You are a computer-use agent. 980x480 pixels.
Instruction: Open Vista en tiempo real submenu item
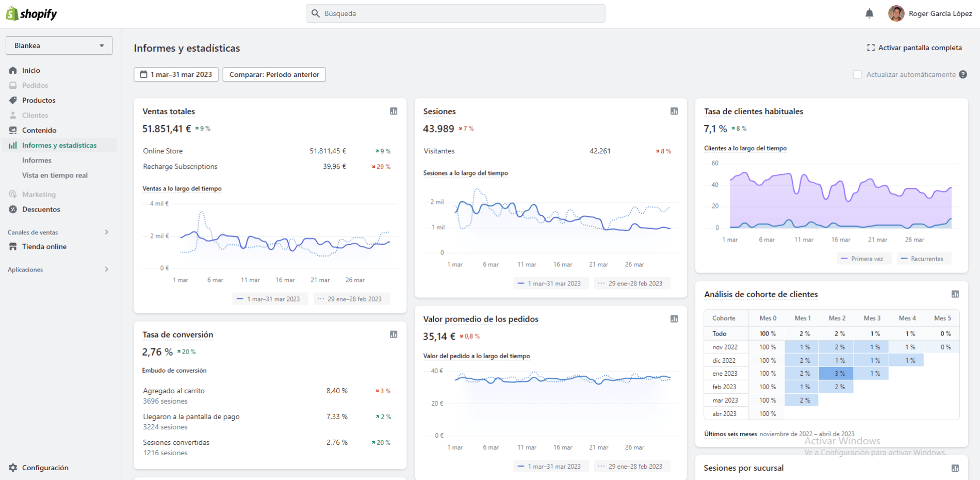point(55,175)
